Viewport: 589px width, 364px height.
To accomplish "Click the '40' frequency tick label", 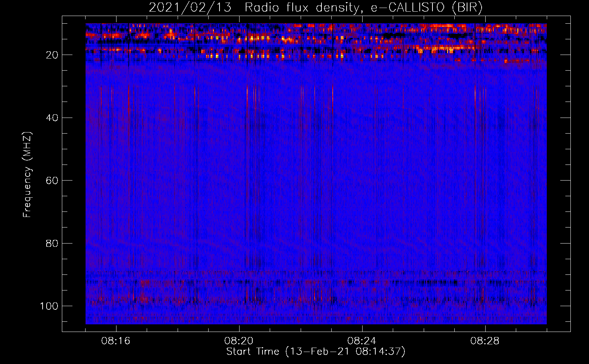I will 52,118.
